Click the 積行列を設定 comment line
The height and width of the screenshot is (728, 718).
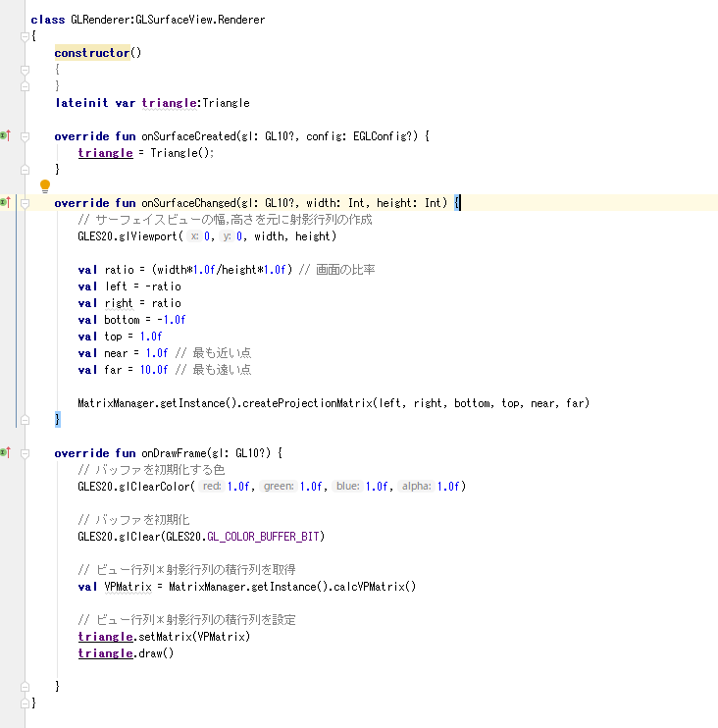pyautogui.click(x=186, y=620)
